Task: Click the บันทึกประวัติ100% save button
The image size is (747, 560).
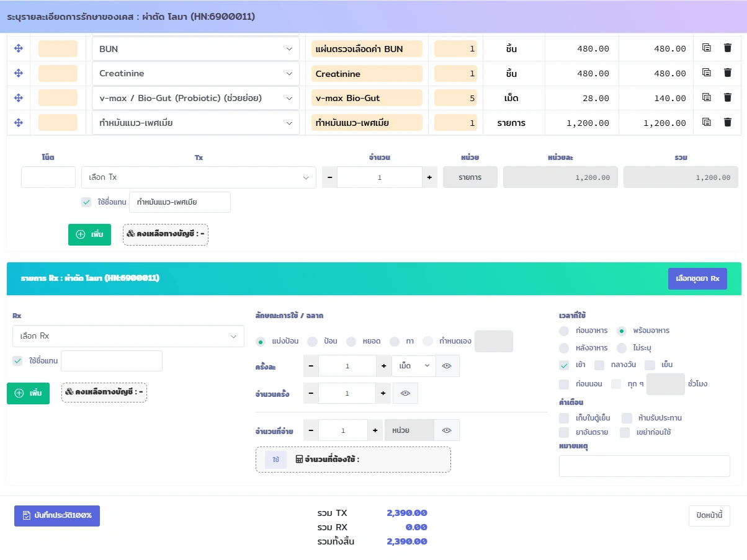Action: pyautogui.click(x=57, y=515)
